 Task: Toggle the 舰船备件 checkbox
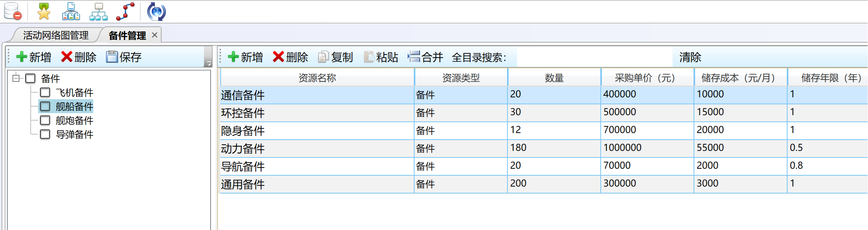(45, 106)
